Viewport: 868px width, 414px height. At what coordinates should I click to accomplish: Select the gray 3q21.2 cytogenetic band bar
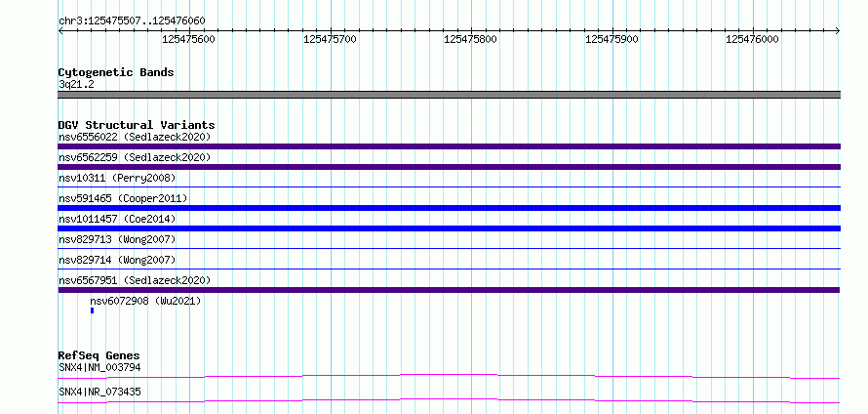click(x=449, y=95)
